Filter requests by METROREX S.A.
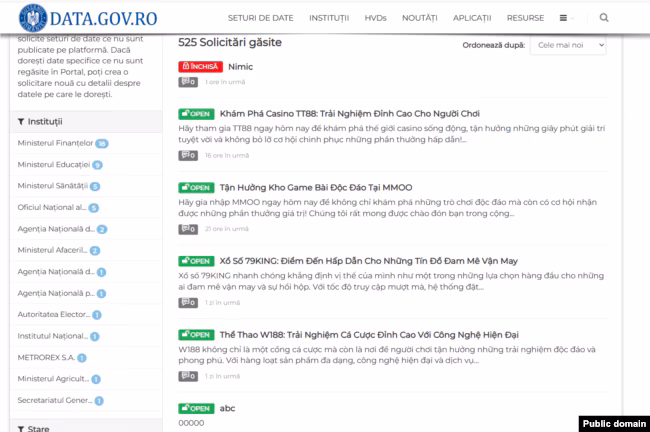 (45, 356)
